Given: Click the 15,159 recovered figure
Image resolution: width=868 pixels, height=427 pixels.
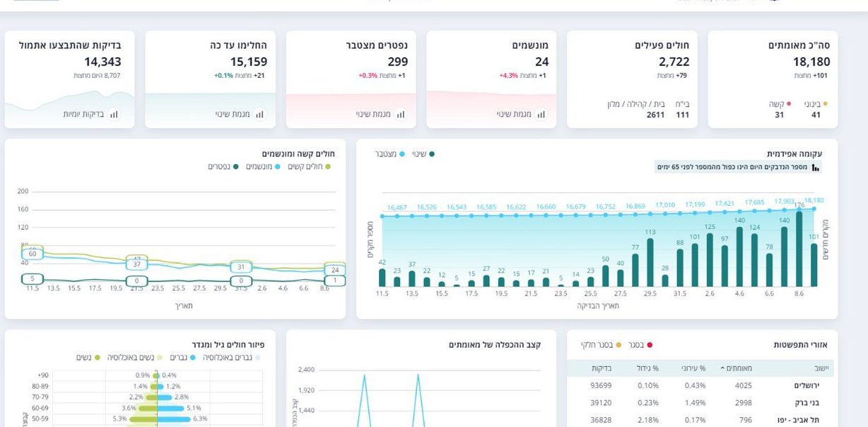Looking at the screenshot, I should pyautogui.click(x=248, y=62).
